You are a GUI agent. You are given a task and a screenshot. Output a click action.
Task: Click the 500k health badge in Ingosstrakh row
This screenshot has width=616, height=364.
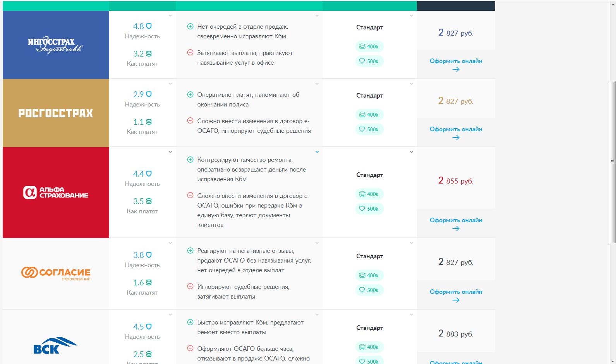tap(369, 61)
